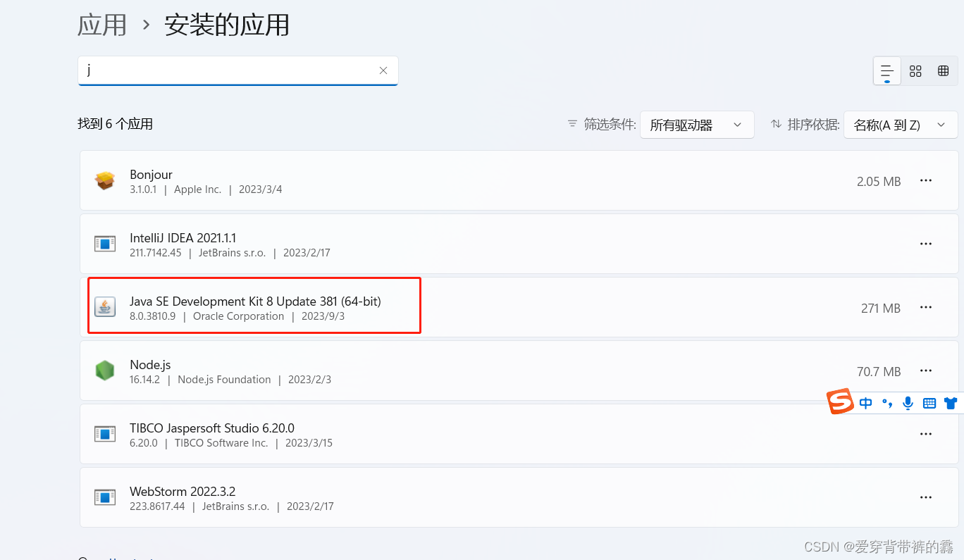Toggle Sogou punctuation mode
The width and height of the screenshot is (964, 560).
887,403
